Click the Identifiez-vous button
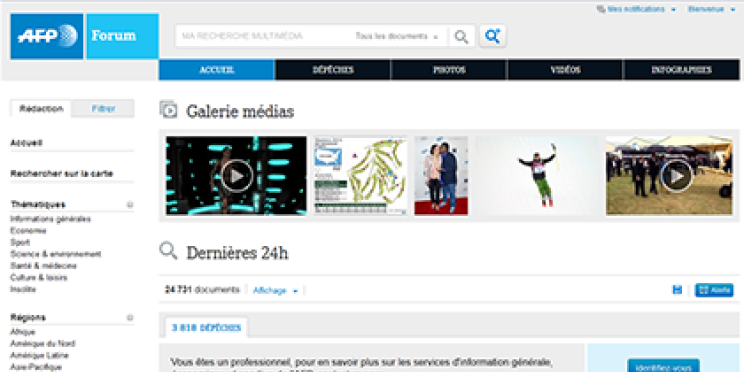 click(x=663, y=366)
